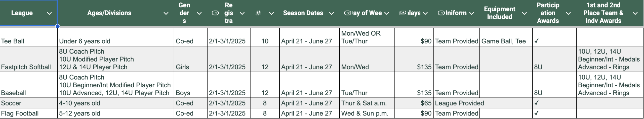Expand the Ages/Divisions column filter chevron
644x119 pixels.
(x=166, y=13)
